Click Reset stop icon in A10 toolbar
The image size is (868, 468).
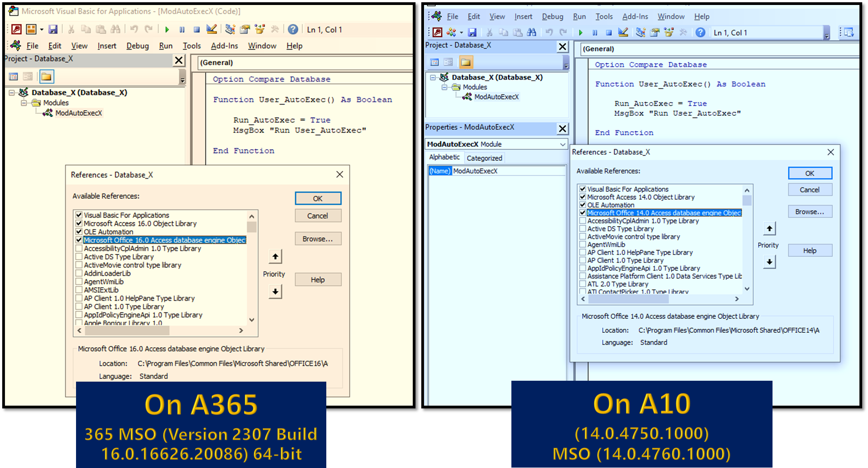(x=609, y=33)
